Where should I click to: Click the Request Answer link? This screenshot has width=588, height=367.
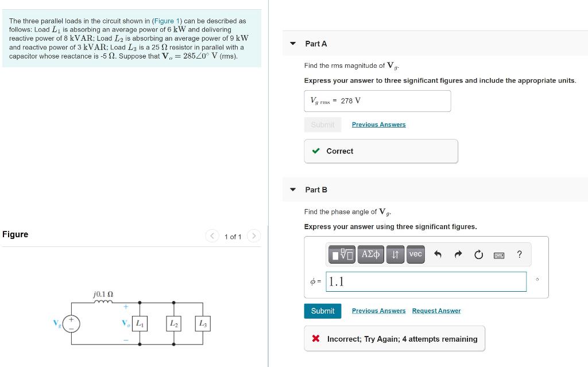pos(436,310)
